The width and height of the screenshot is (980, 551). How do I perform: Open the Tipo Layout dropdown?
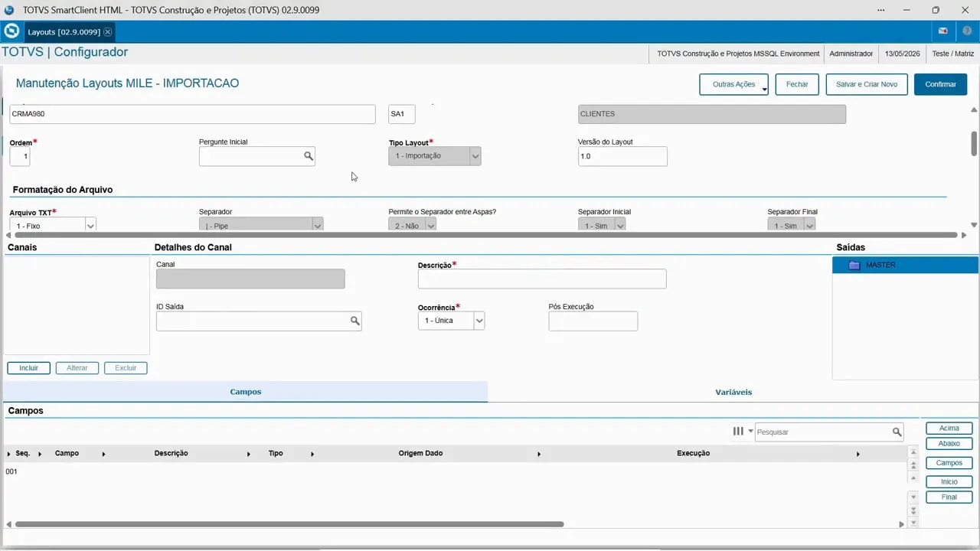point(475,156)
